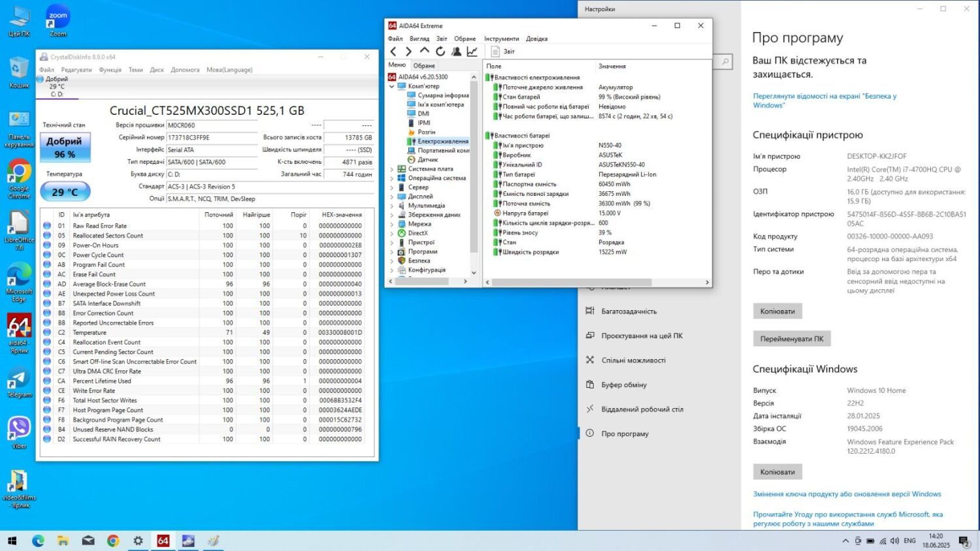Click AIDA64 icon in the taskbar
980x551 pixels.
point(163,541)
